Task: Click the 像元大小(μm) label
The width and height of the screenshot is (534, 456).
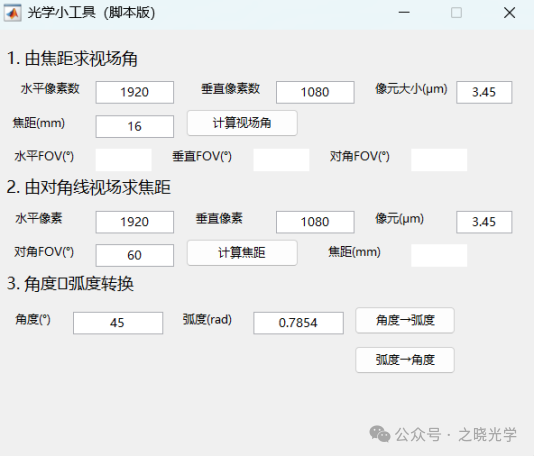Action: click(411, 89)
